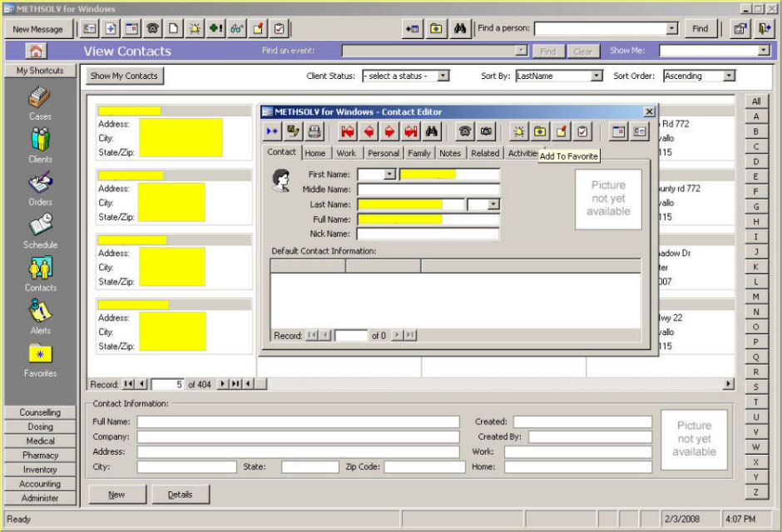Click the Nick Name input field
The image size is (782, 532).
coord(428,234)
